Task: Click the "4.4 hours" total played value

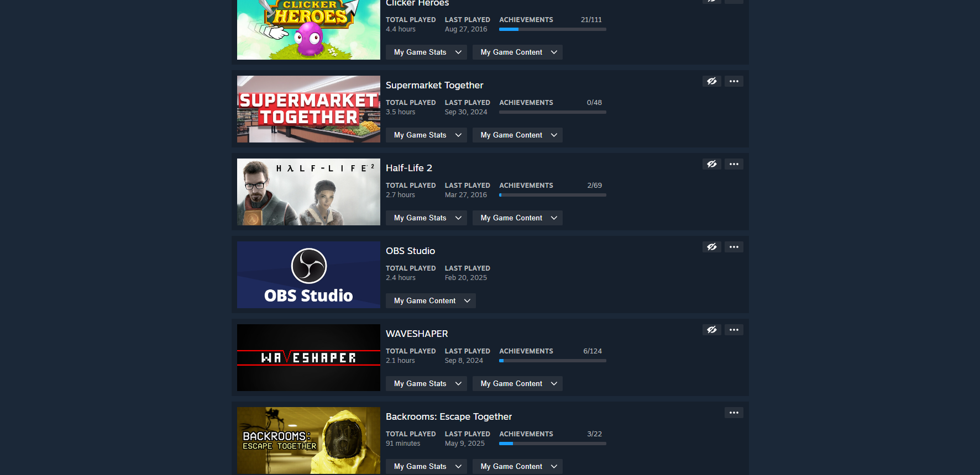Action: coord(401,29)
